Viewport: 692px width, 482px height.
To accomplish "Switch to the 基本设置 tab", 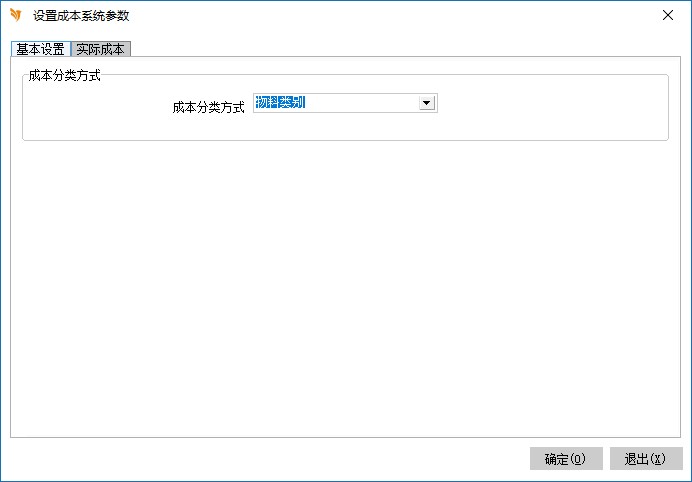I will click(40, 49).
